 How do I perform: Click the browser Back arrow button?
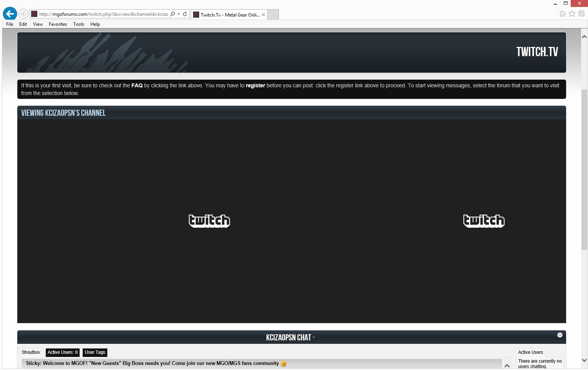click(10, 14)
